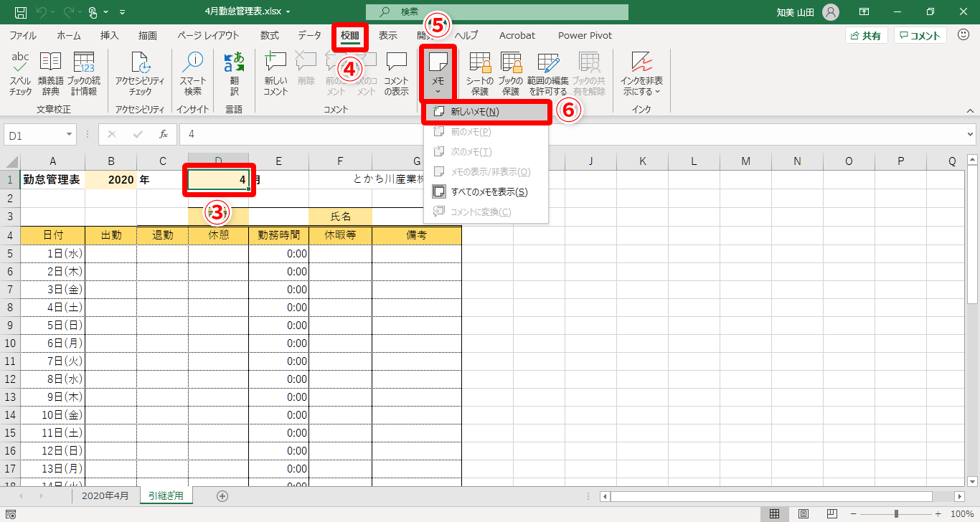This screenshot has width=980, height=522.
Task: Switch to Normal view in status bar
Action: click(775, 513)
